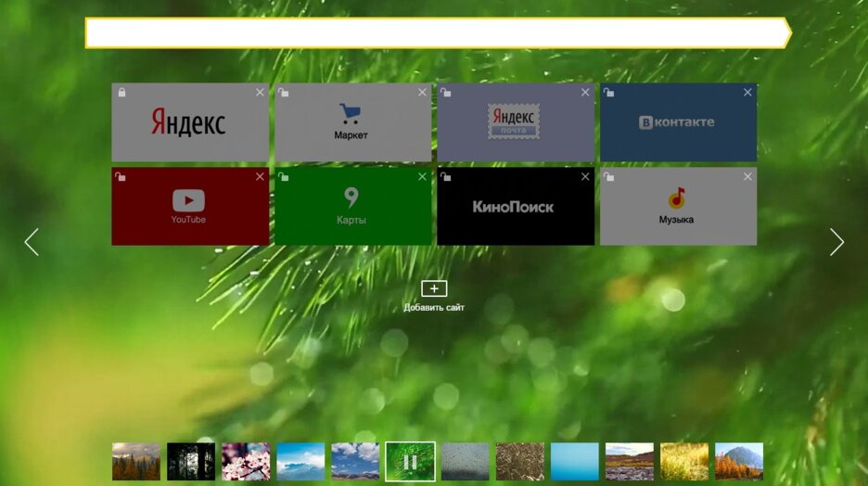This screenshot has width=868, height=486.
Task: Open the Музыка note tile
Action: pos(677,207)
